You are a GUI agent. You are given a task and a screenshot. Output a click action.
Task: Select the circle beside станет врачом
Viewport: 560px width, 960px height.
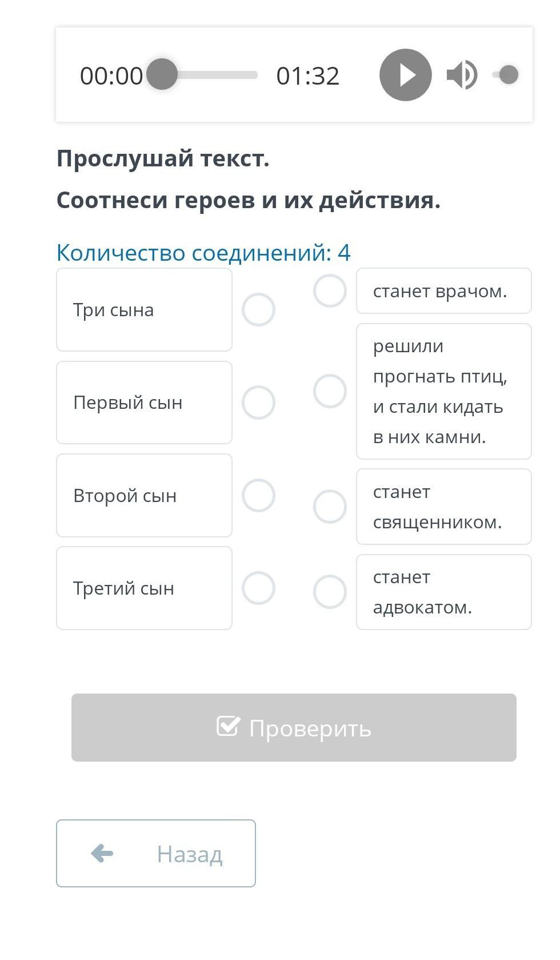pos(330,291)
